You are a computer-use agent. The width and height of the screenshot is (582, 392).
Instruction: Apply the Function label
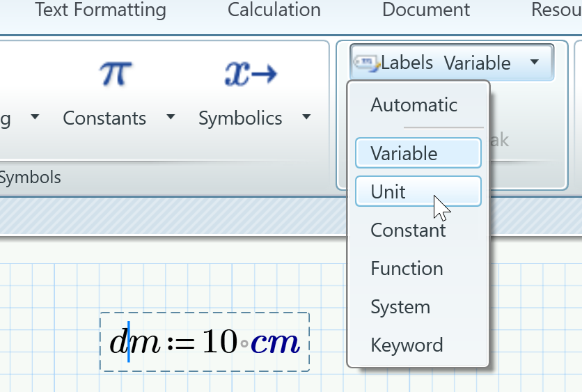point(407,268)
